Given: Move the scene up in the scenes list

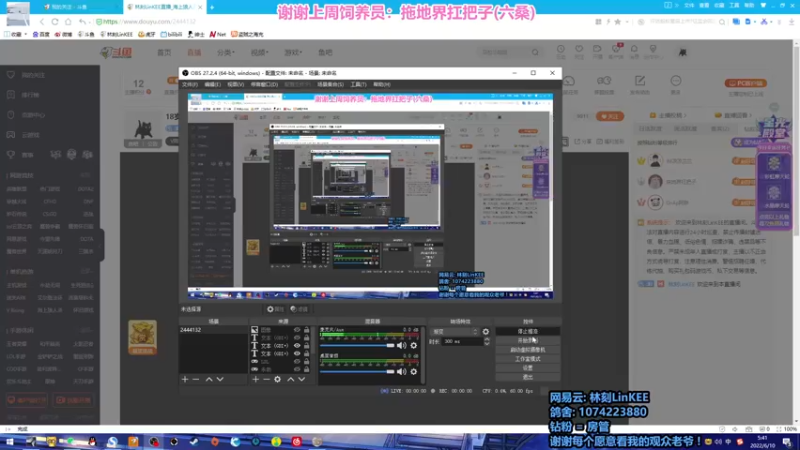Looking at the screenshot, I should point(209,379).
